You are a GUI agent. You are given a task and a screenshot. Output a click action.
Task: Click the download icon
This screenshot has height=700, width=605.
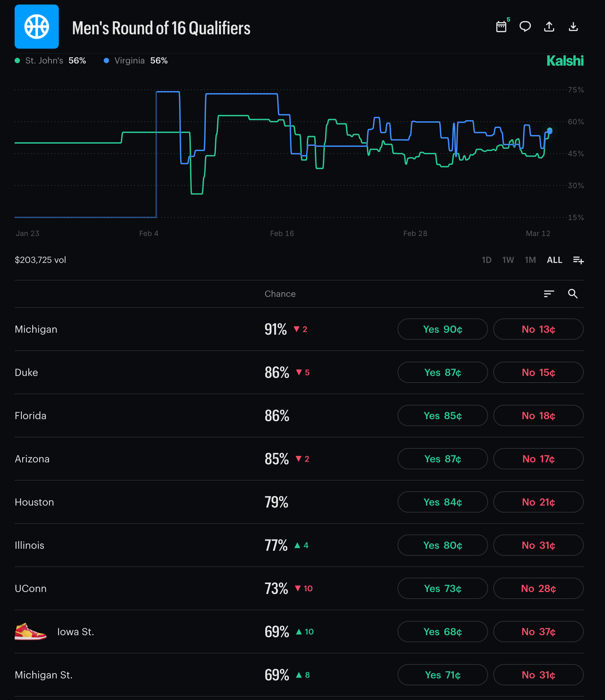(x=573, y=27)
